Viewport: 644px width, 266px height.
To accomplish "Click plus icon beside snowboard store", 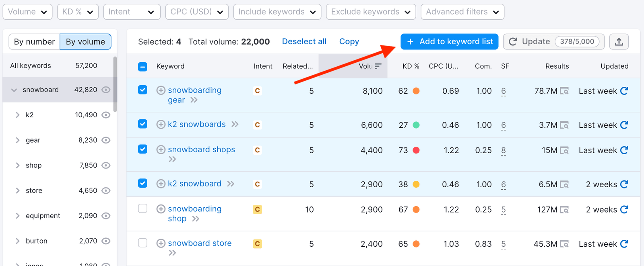I will click(x=161, y=243).
